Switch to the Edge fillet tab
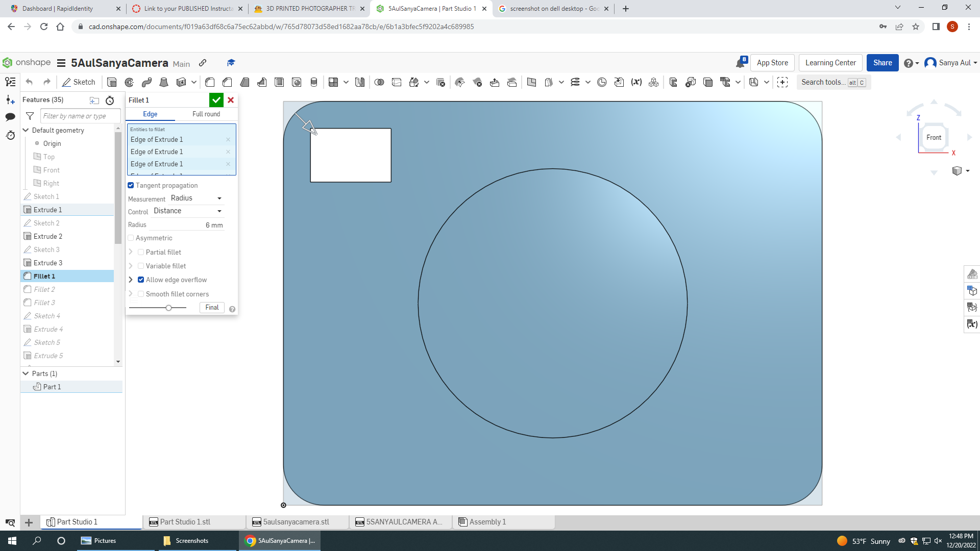Image resolution: width=980 pixels, height=551 pixels. point(150,114)
